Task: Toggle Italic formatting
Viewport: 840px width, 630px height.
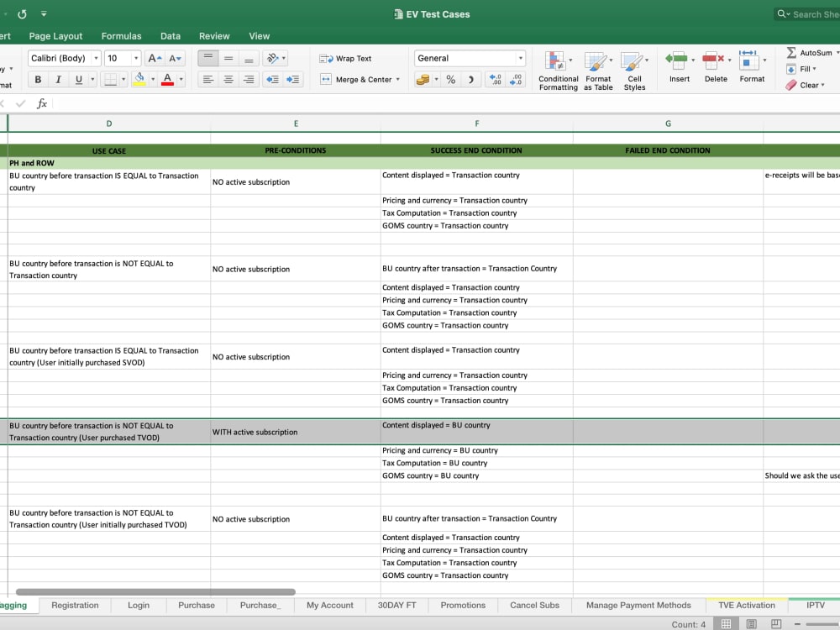Action: point(58,79)
